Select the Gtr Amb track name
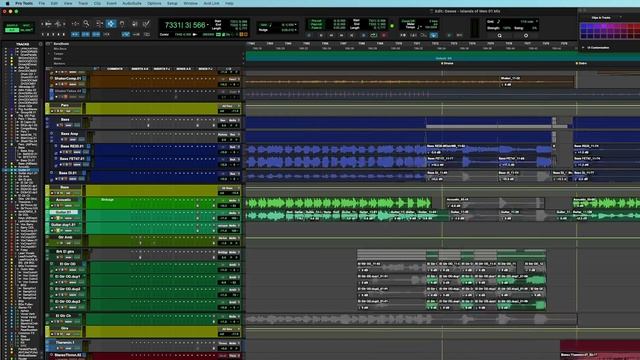The width and height of the screenshot is (640, 360). coord(64,237)
